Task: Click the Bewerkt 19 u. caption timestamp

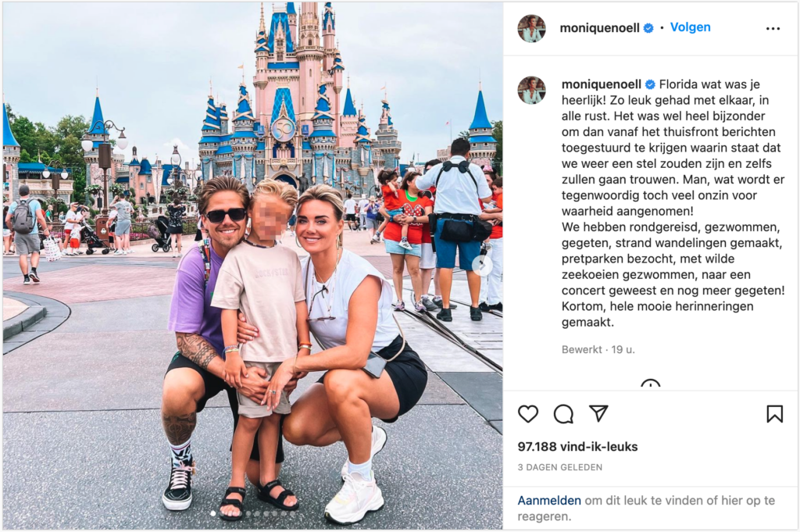Action: click(x=598, y=350)
